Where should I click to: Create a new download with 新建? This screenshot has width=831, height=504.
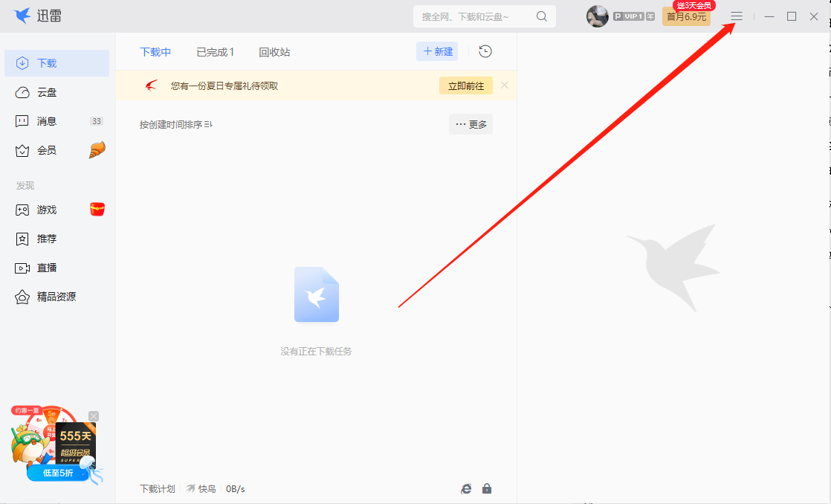(437, 51)
